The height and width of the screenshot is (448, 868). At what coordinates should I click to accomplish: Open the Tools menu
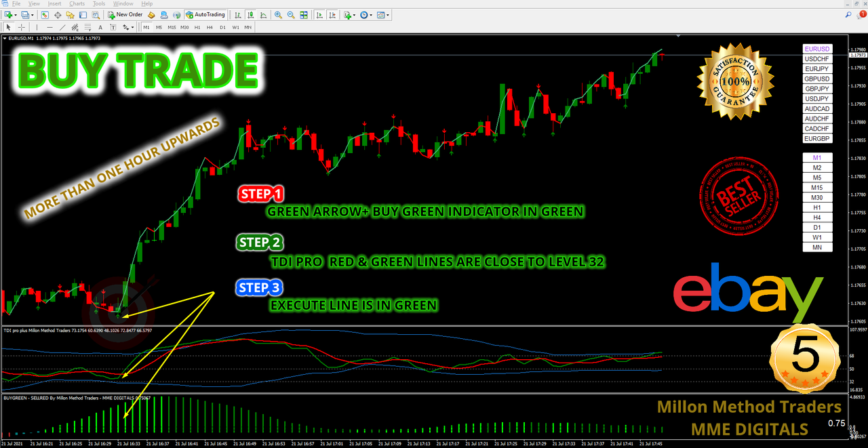pyautogui.click(x=99, y=4)
